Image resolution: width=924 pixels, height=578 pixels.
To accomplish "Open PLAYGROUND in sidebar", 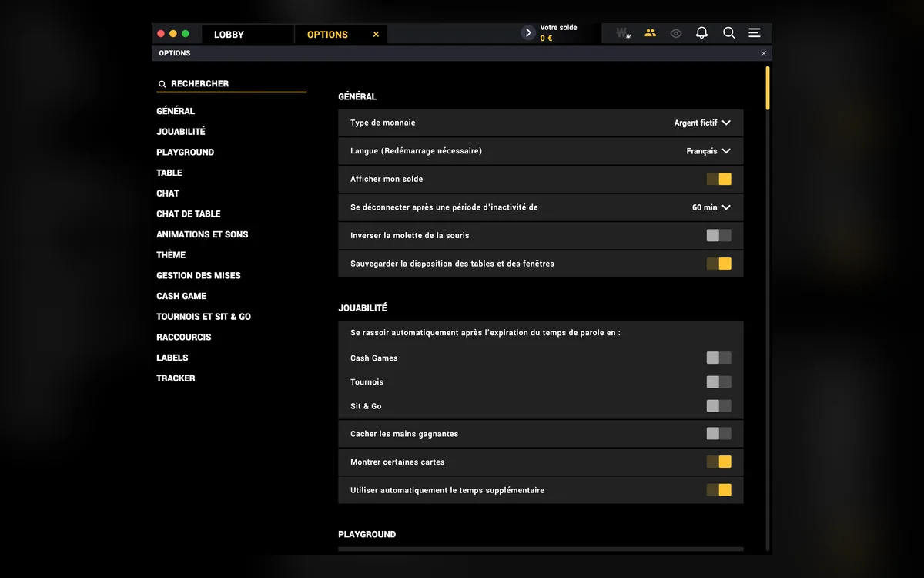I will coord(186,153).
